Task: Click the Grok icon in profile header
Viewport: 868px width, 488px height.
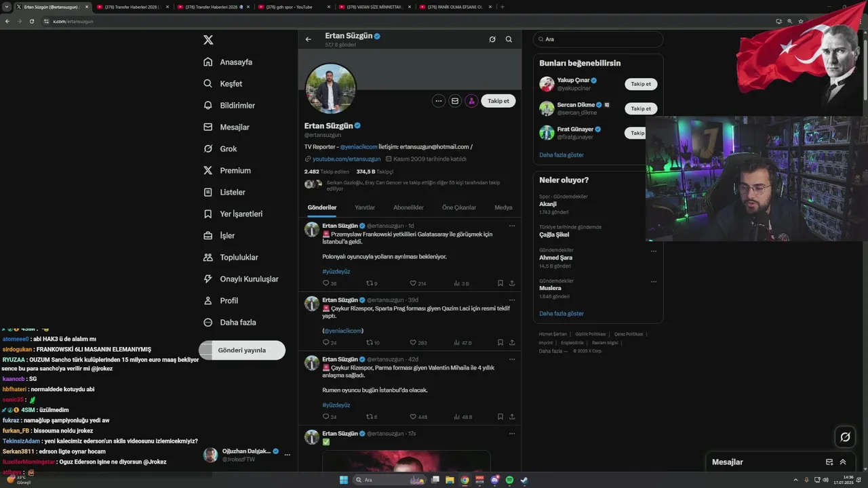Action: pos(492,39)
